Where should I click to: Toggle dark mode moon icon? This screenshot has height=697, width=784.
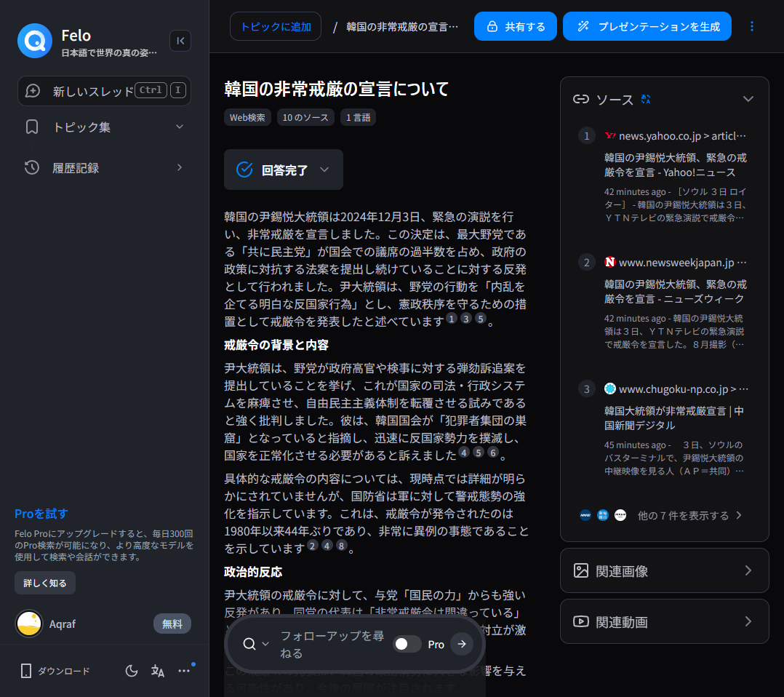[x=132, y=671]
